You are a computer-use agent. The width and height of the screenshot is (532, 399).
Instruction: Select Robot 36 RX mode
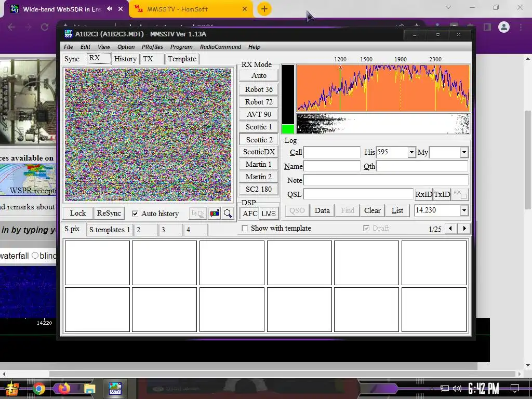pos(259,89)
